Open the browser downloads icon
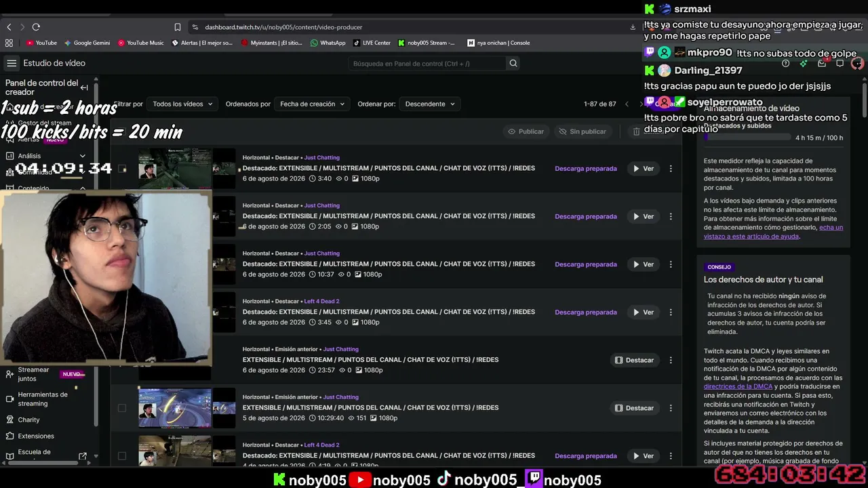868x488 pixels. [x=633, y=27]
